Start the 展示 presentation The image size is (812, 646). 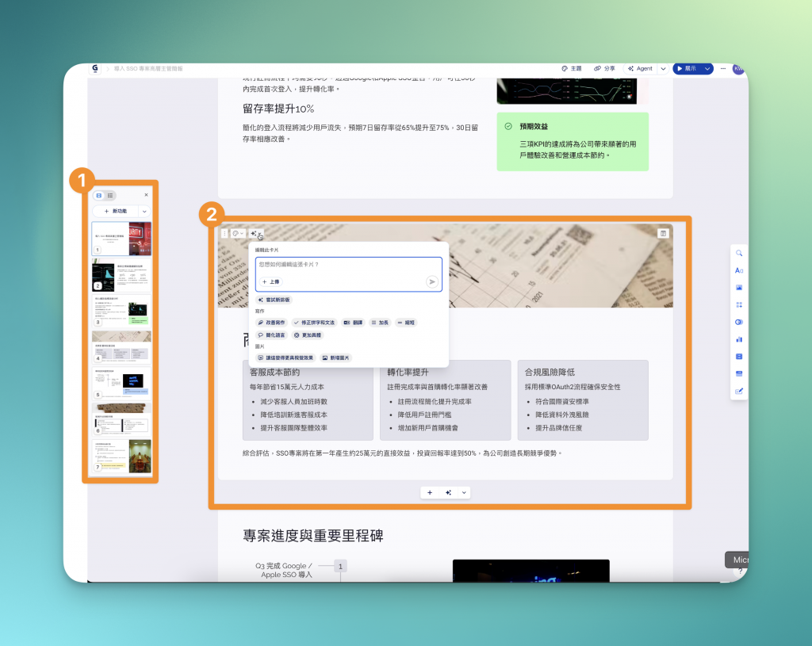pyautogui.click(x=687, y=68)
